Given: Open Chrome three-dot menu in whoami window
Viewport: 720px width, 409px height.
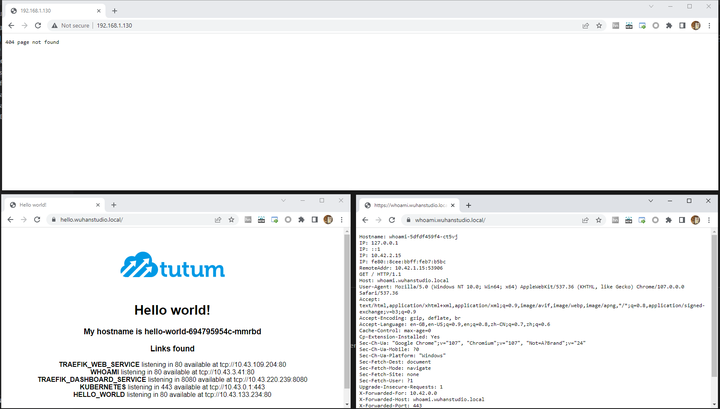Looking at the screenshot, I should pyautogui.click(x=709, y=220).
